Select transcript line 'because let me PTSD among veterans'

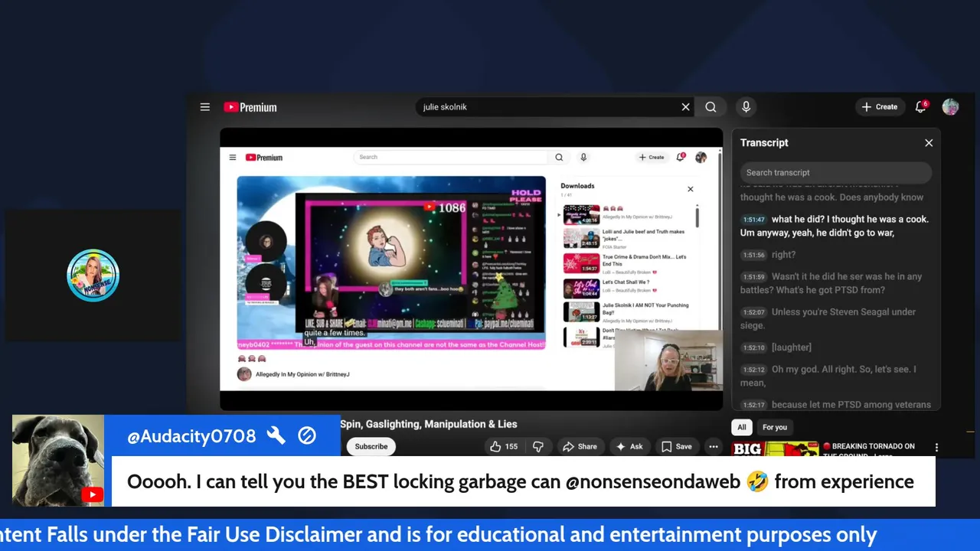(835, 405)
